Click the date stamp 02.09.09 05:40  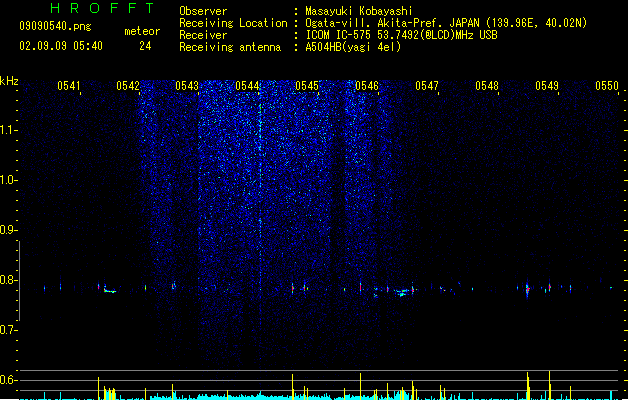61,46
